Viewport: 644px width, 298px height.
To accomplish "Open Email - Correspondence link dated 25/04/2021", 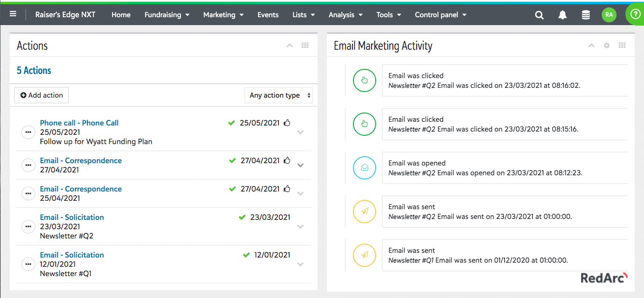I will (x=81, y=189).
